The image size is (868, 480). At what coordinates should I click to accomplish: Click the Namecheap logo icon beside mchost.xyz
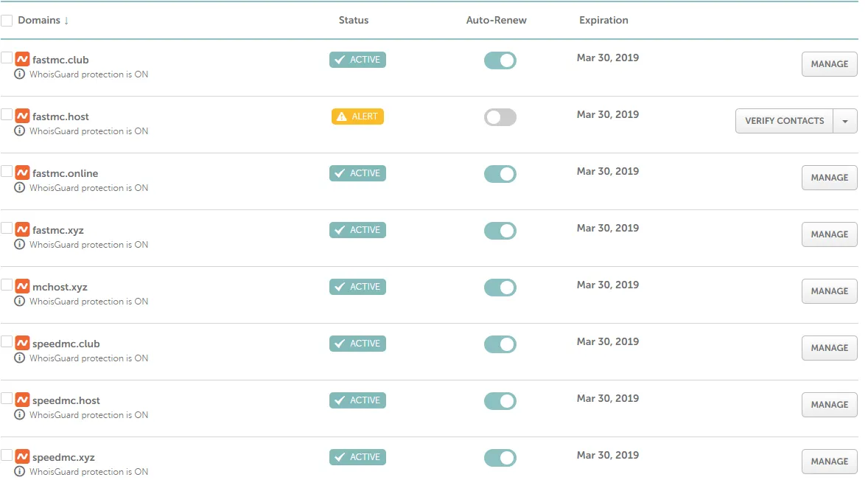pyautogui.click(x=22, y=286)
